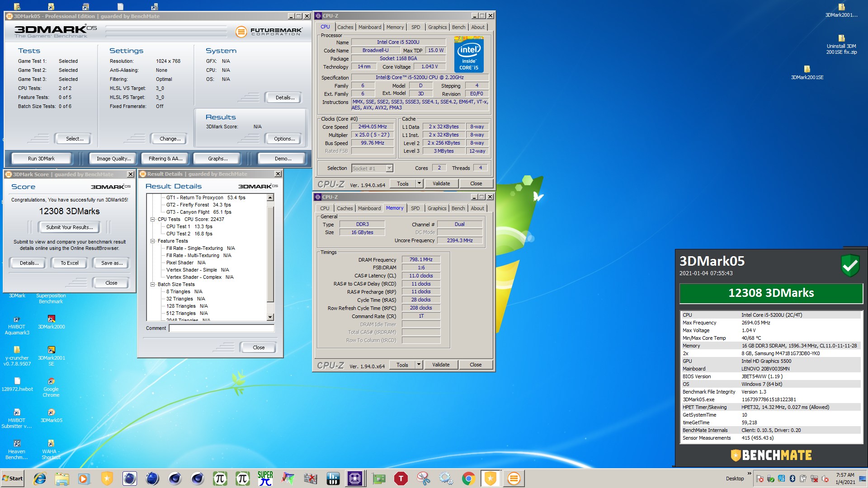Click the Run 3DMark button
Viewport: 868px width, 488px height.
(41, 159)
